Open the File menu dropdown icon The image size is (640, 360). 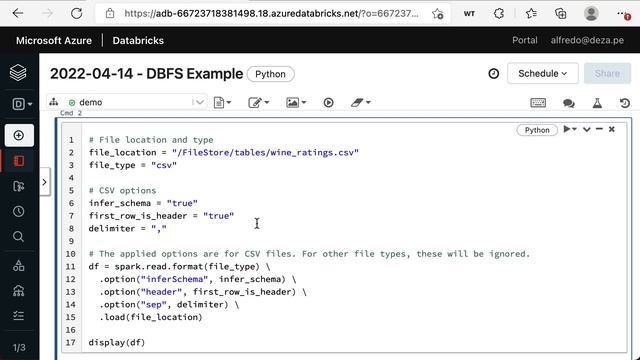pos(222,102)
